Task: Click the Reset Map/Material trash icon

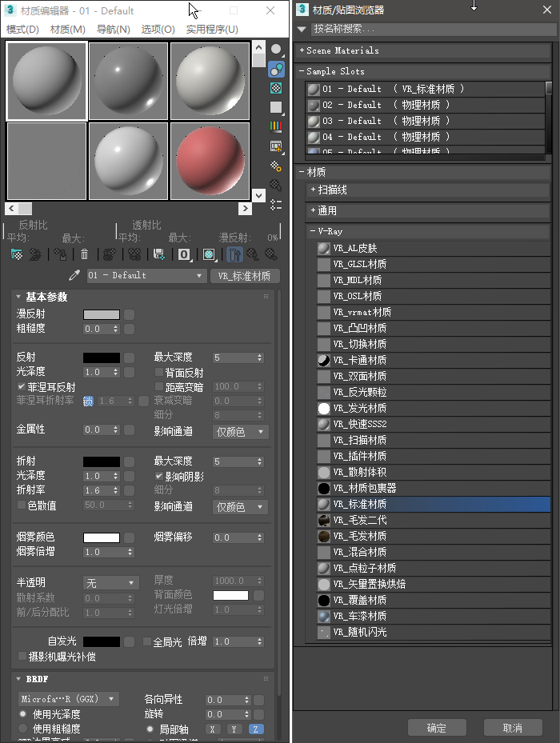Action: click(84, 254)
